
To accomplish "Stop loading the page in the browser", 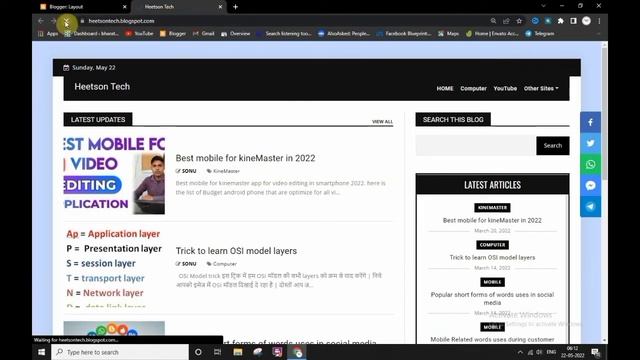I will [x=67, y=21].
